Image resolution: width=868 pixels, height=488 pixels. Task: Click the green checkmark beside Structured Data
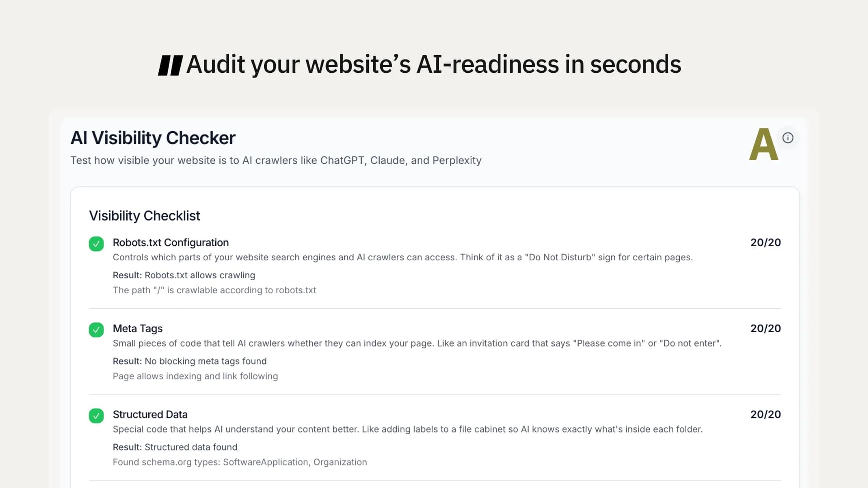point(96,416)
